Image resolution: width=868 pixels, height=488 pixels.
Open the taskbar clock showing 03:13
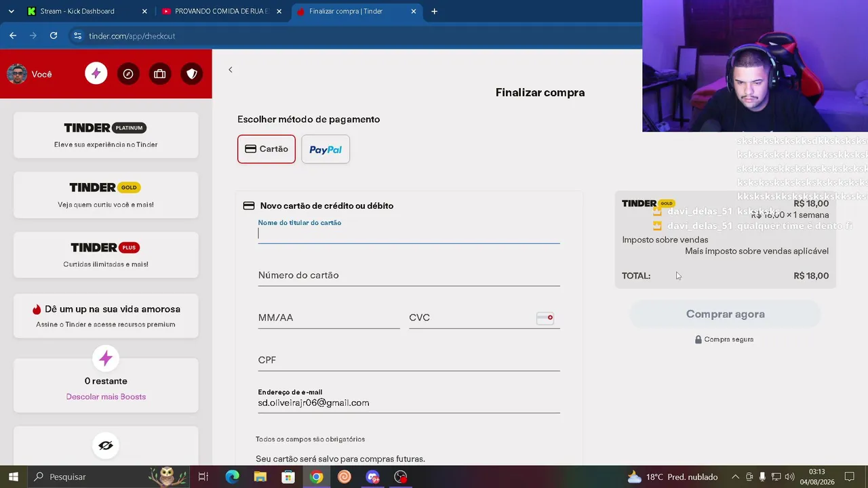(x=817, y=477)
